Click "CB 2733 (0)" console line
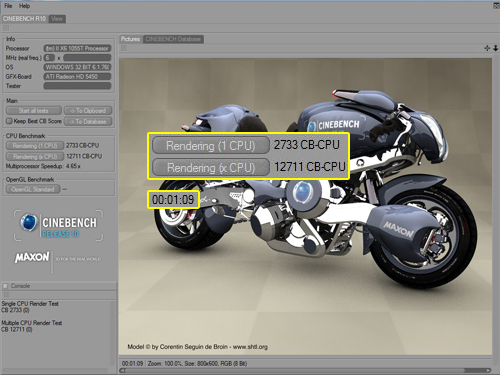Image resolution: width=500 pixels, height=375 pixels. pos(15,310)
